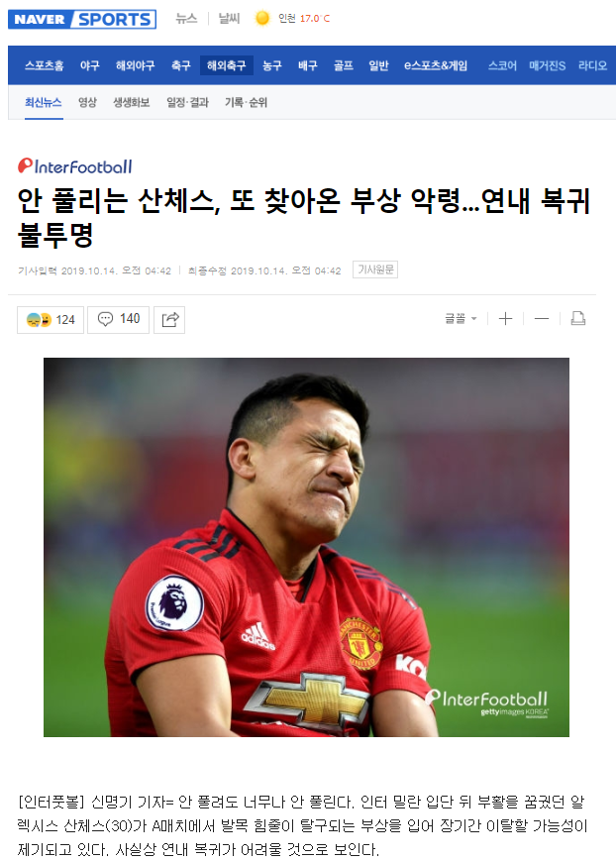This screenshot has width=616, height=862.
Task: Switch to the 일정·결과 tab
Action: (x=187, y=102)
